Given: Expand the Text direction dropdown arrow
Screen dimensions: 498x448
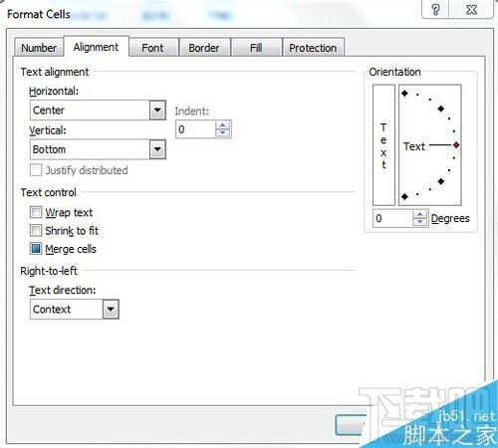Looking at the screenshot, I should click(111, 310).
